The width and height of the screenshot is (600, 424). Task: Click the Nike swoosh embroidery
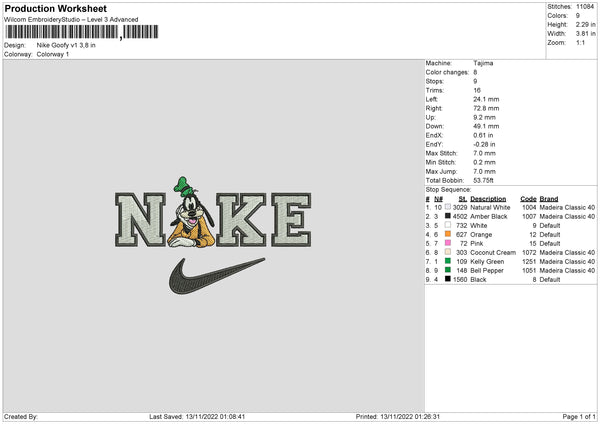pos(217,276)
